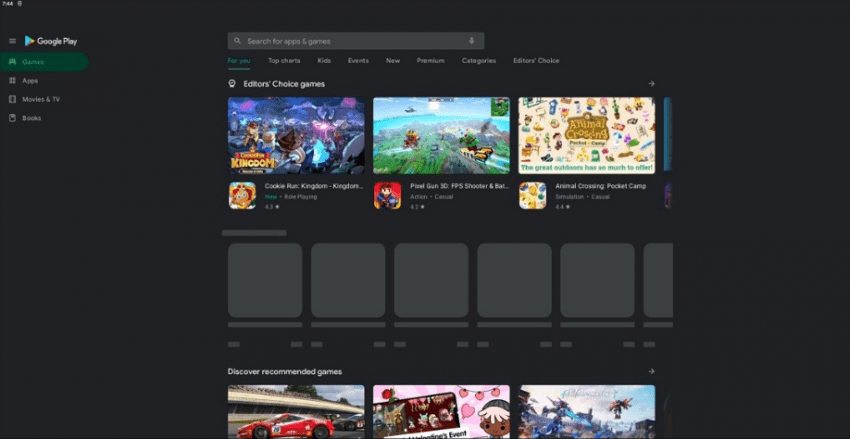The image size is (850, 439).
Task: Click the Action • Casual genre label
Action: [432, 197]
